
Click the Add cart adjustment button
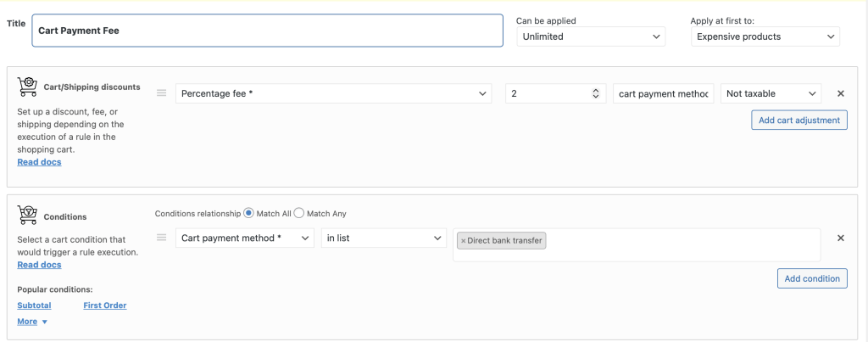tap(798, 121)
